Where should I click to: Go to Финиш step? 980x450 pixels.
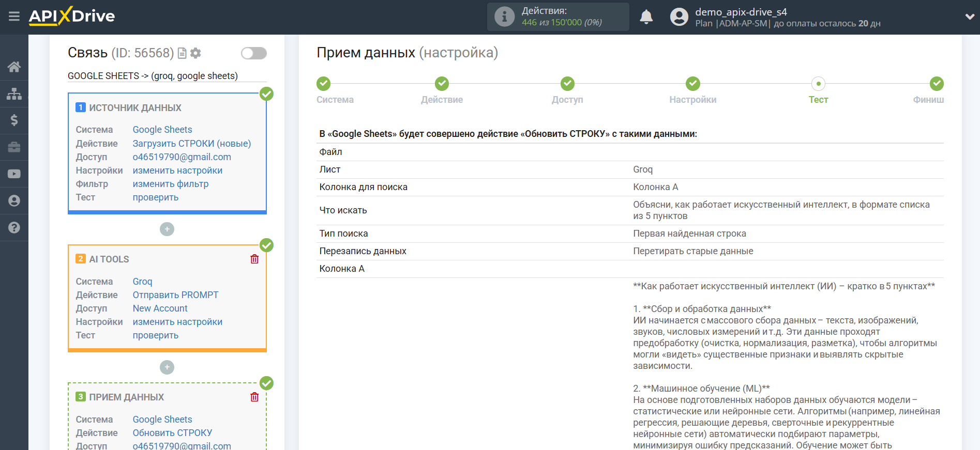(937, 84)
